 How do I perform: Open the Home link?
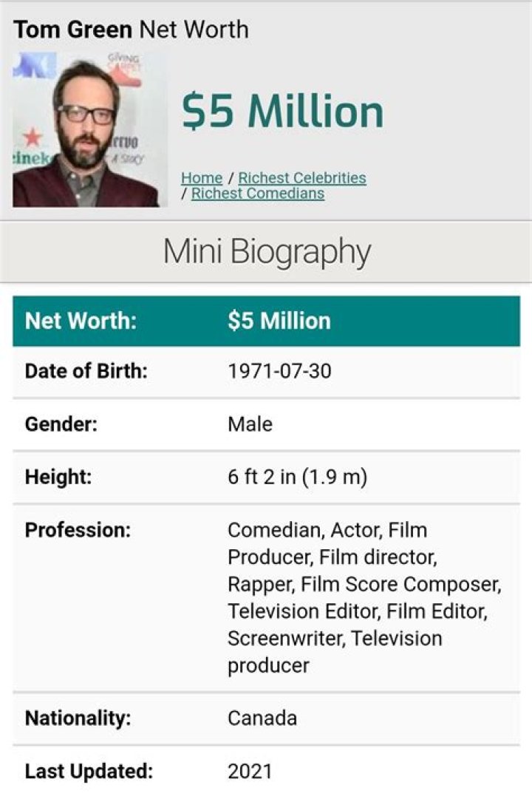[200, 177]
